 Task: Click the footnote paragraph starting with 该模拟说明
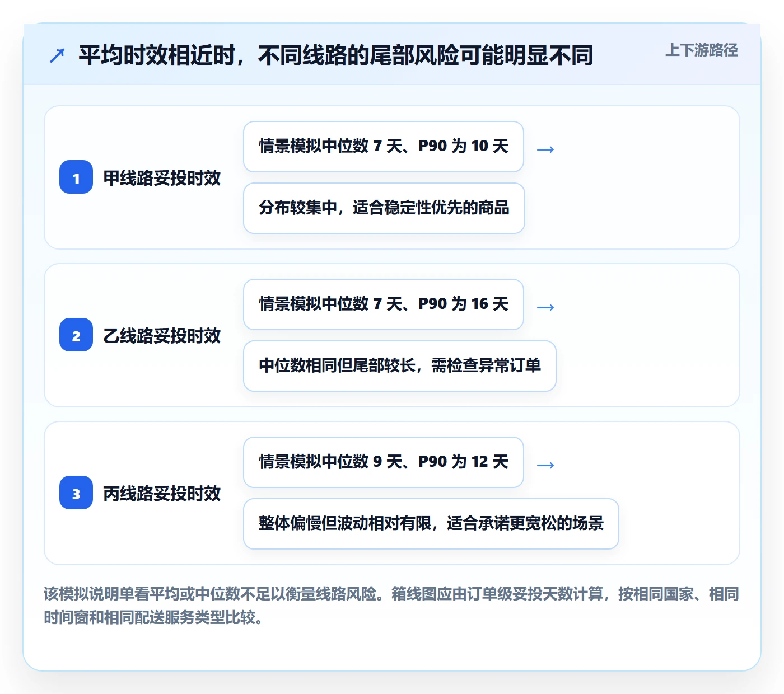click(x=391, y=605)
